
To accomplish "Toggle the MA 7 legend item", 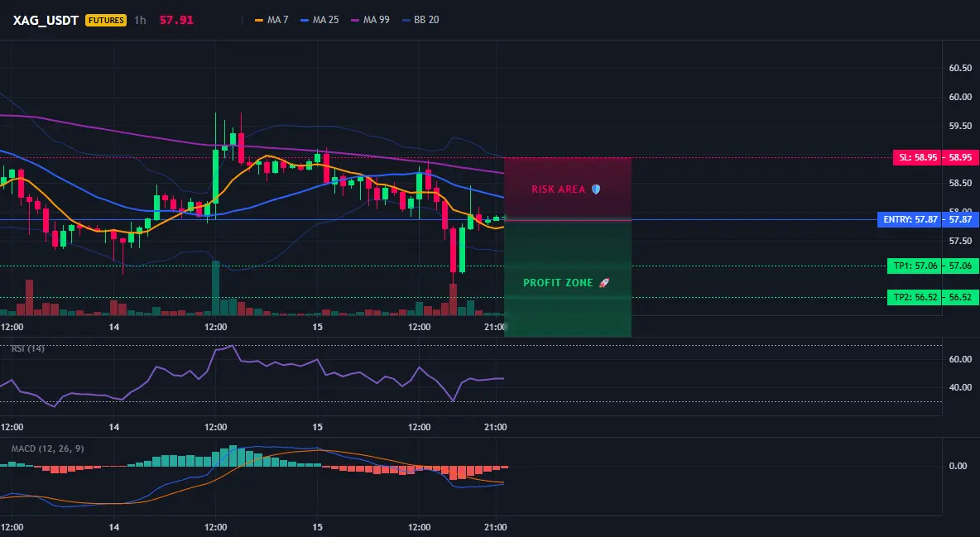I will click(x=271, y=20).
